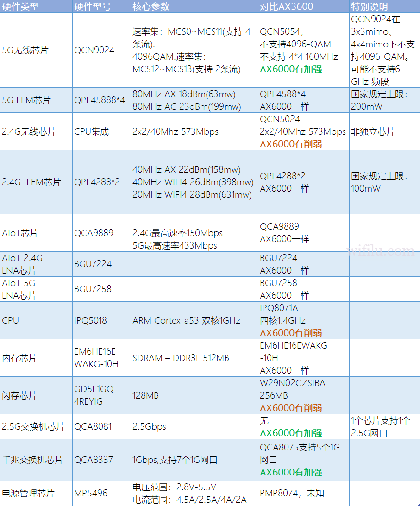Viewport: 420px width, 506px height.
Task: Click BGU7258 in the 硬件型号 column
Action: click(x=101, y=289)
